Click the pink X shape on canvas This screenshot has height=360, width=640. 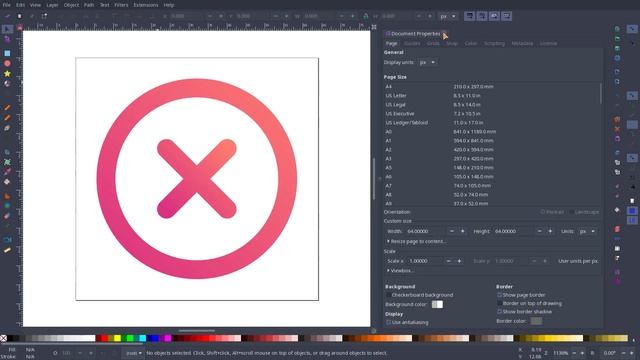[197, 179]
